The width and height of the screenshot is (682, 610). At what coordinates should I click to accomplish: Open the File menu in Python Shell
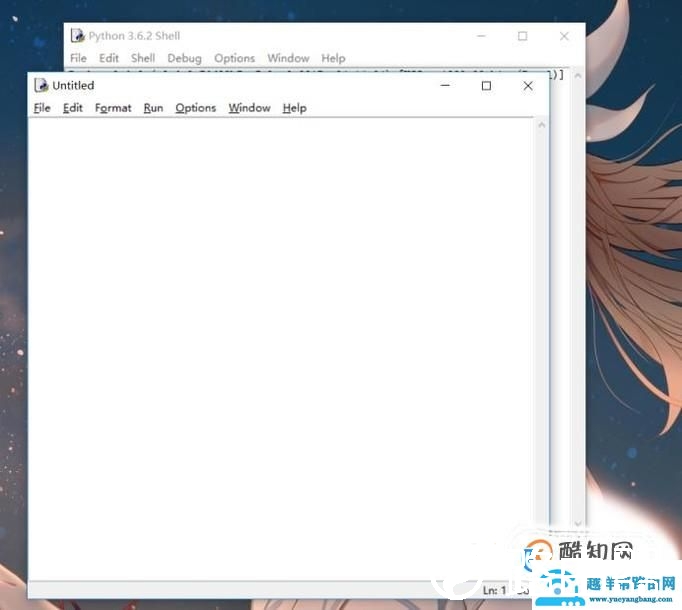point(78,58)
